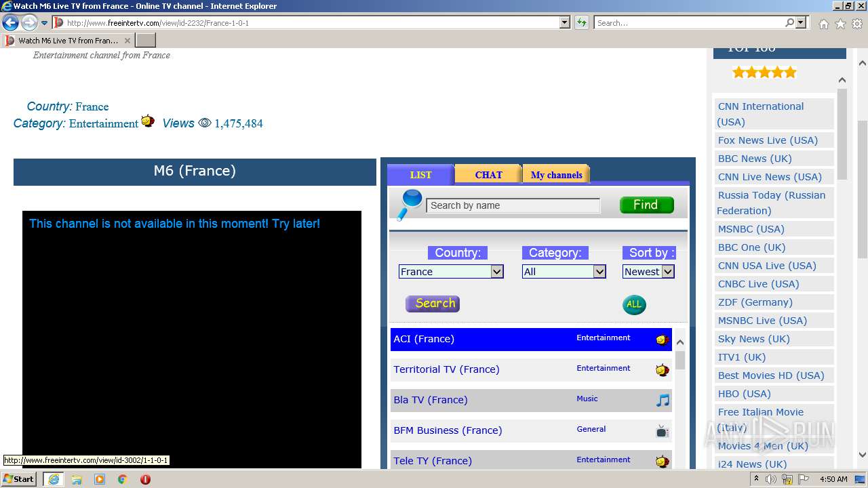Open the Chrome taskbar icon
The image size is (868, 488).
point(123,479)
